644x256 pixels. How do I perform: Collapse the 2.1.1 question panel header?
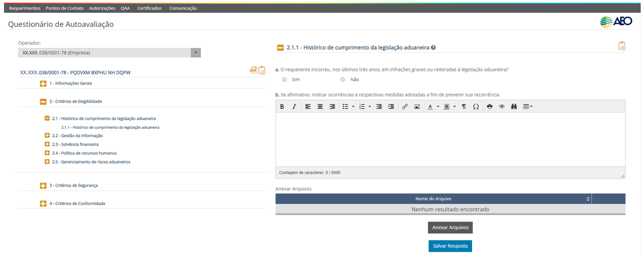pyautogui.click(x=280, y=48)
